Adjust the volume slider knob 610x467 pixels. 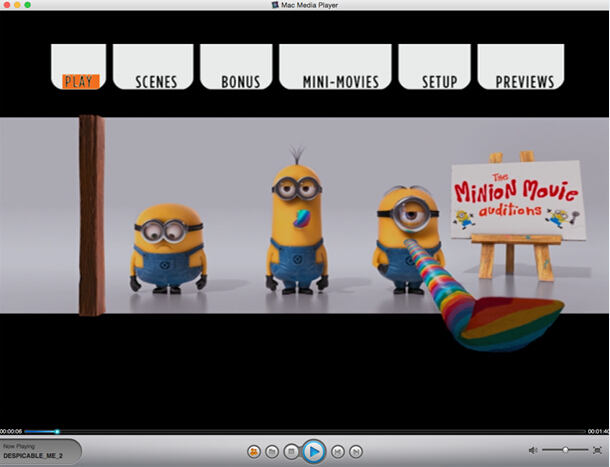click(x=565, y=450)
